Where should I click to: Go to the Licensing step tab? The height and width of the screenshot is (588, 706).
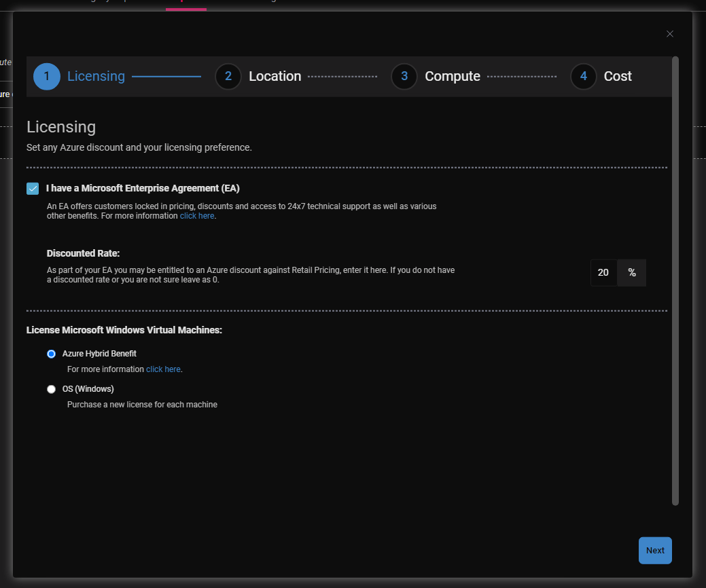click(96, 77)
